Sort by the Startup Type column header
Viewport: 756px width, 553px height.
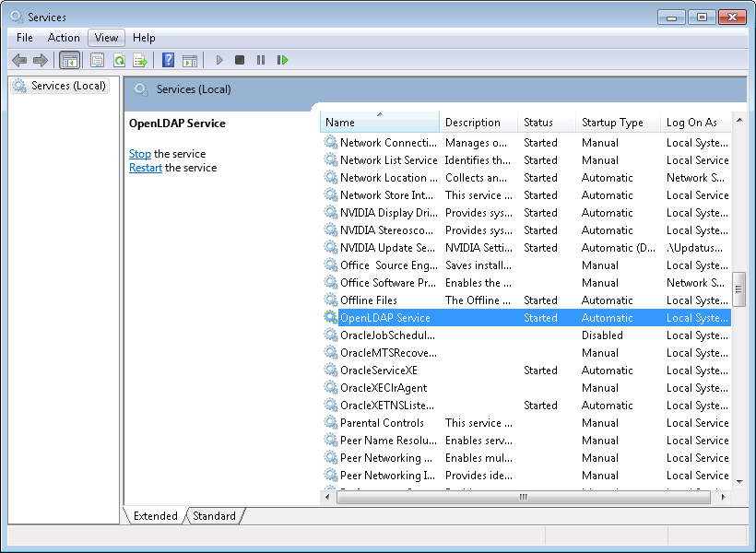coord(618,122)
